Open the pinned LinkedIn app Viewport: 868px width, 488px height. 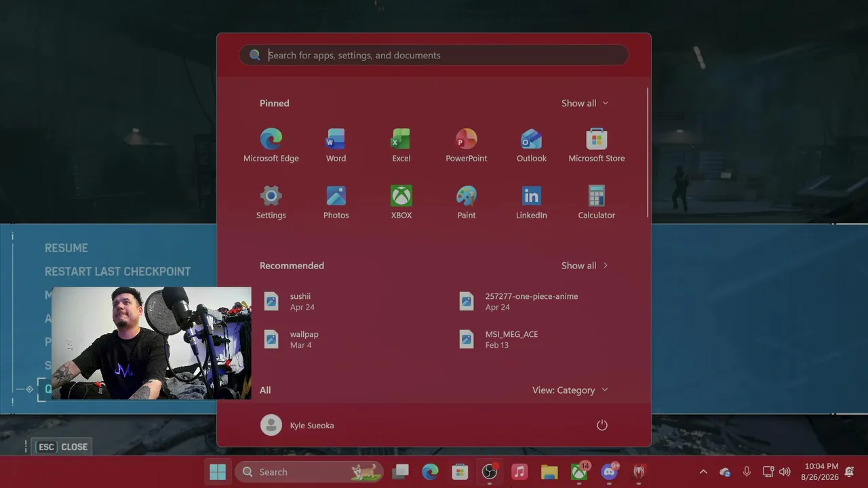(531, 203)
